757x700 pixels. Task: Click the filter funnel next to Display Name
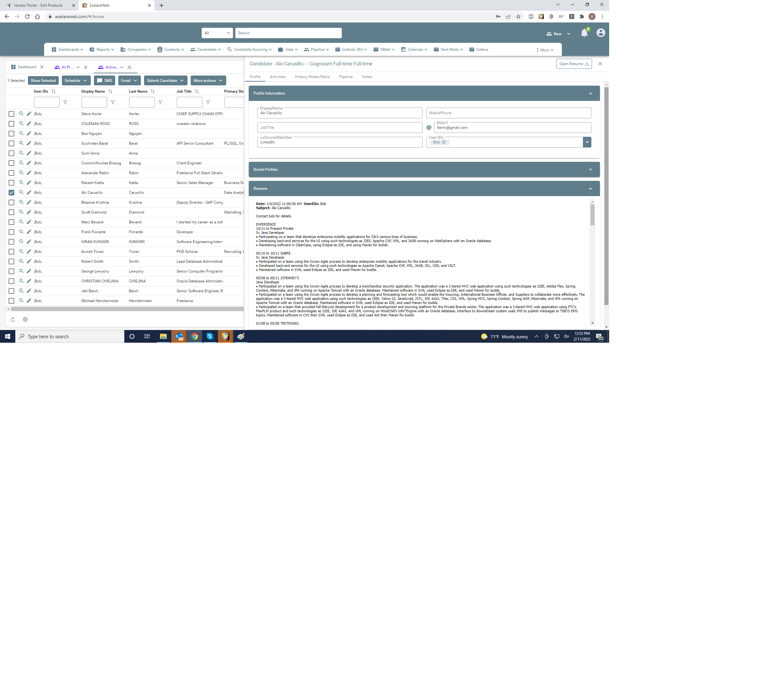[x=112, y=102]
